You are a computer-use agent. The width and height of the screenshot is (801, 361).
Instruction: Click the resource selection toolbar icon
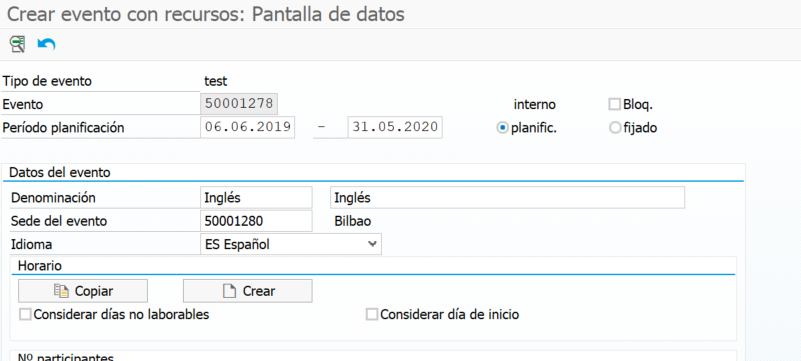pos(17,44)
